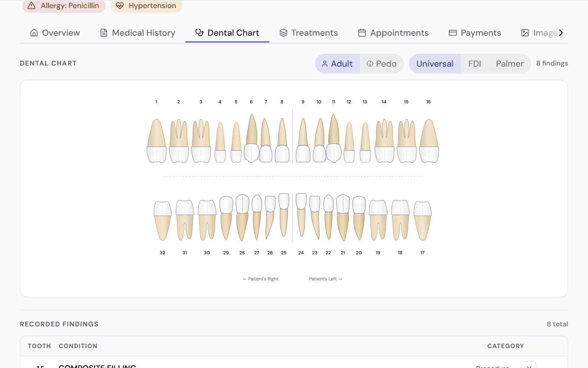Click the home icon beside Overview
The height and width of the screenshot is (368, 588).
34,33
